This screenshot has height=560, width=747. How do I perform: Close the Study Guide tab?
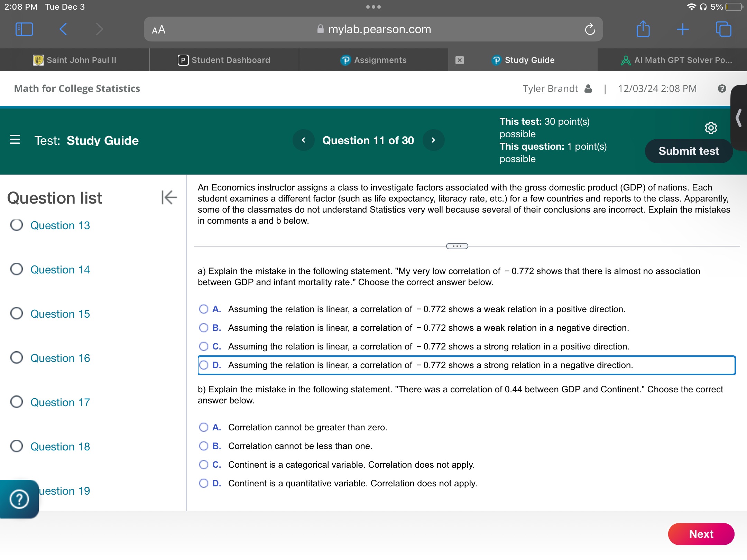point(459,60)
